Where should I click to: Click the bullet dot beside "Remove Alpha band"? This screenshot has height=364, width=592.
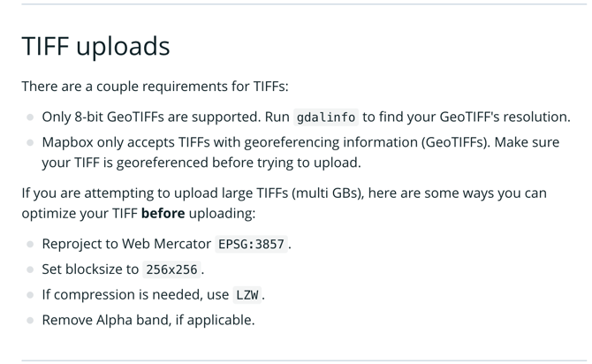(x=30, y=321)
